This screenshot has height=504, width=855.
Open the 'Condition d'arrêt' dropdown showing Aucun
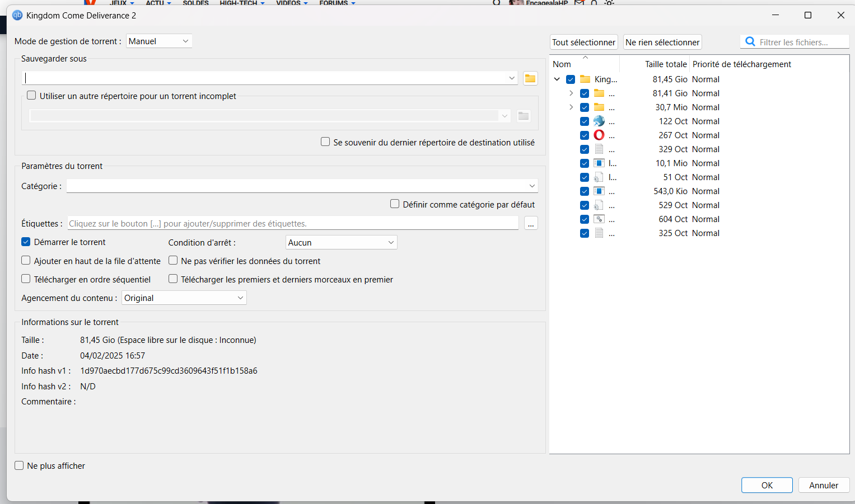click(x=341, y=242)
